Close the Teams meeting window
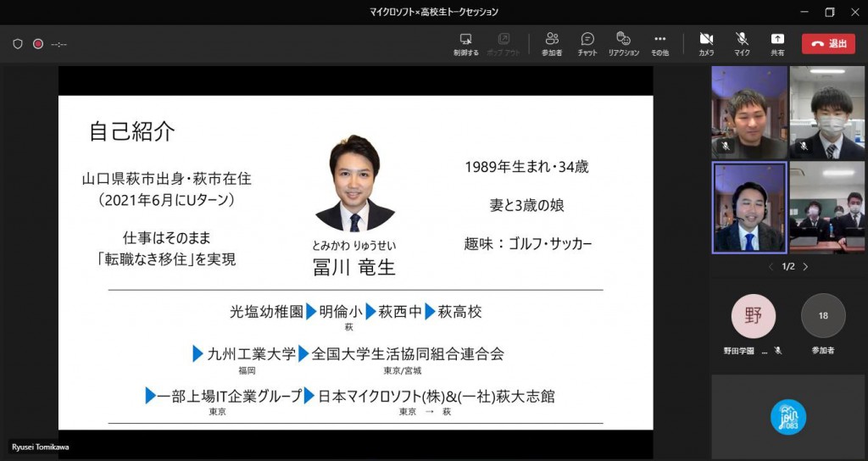868x461 pixels. 854,12
